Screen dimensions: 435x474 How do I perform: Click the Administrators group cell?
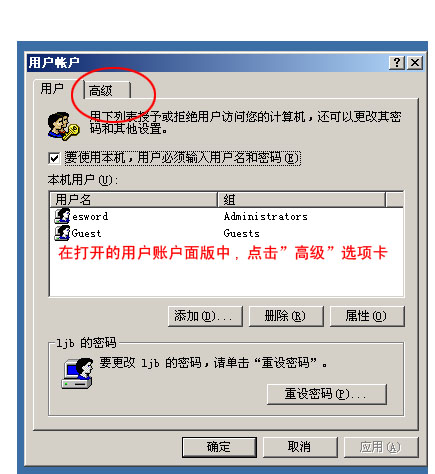click(x=266, y=216)
